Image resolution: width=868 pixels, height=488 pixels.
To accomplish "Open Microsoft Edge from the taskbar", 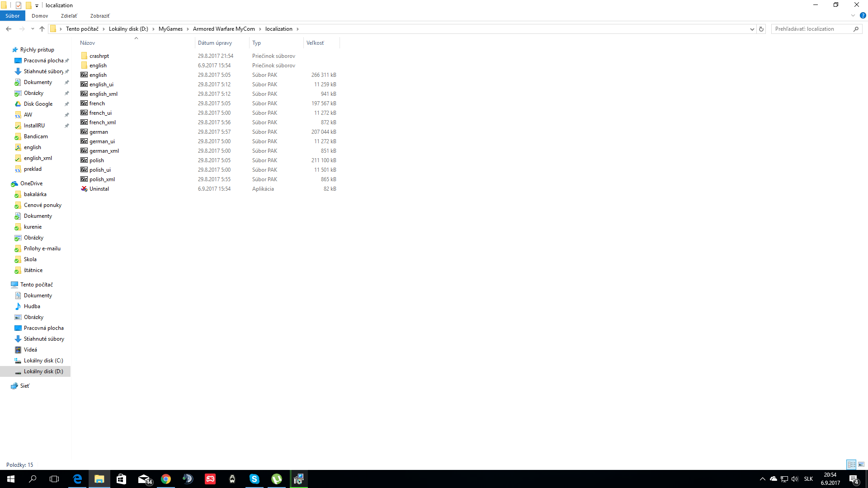I will click(x=77, y=479).
